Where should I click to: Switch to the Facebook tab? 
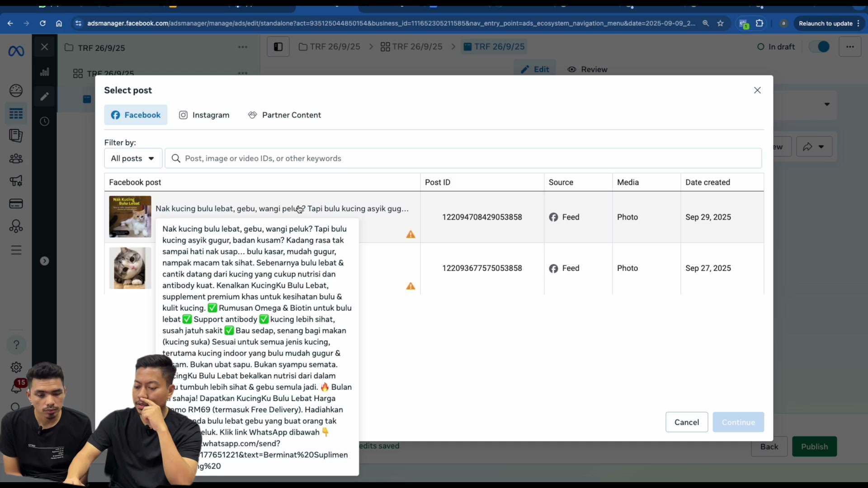136,115
